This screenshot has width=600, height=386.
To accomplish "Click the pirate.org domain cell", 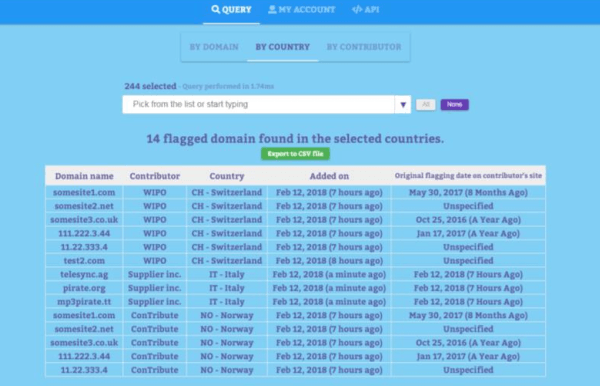I will [84, 288].
